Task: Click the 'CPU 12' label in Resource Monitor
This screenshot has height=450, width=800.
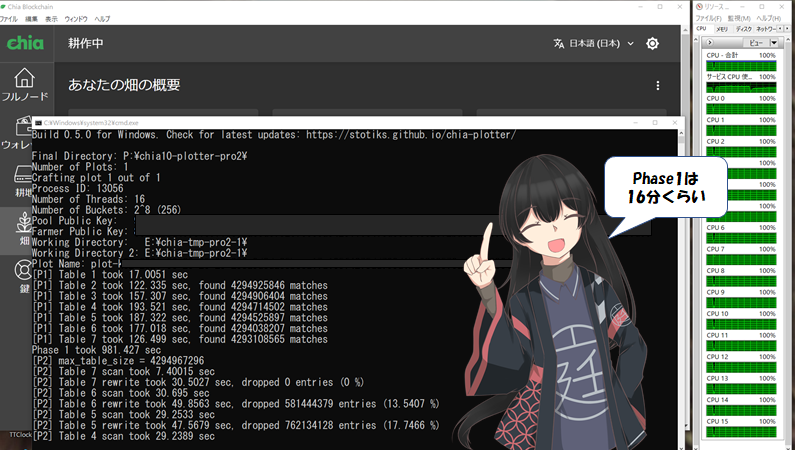Action: pyautogui.click(x=717, y=357)
